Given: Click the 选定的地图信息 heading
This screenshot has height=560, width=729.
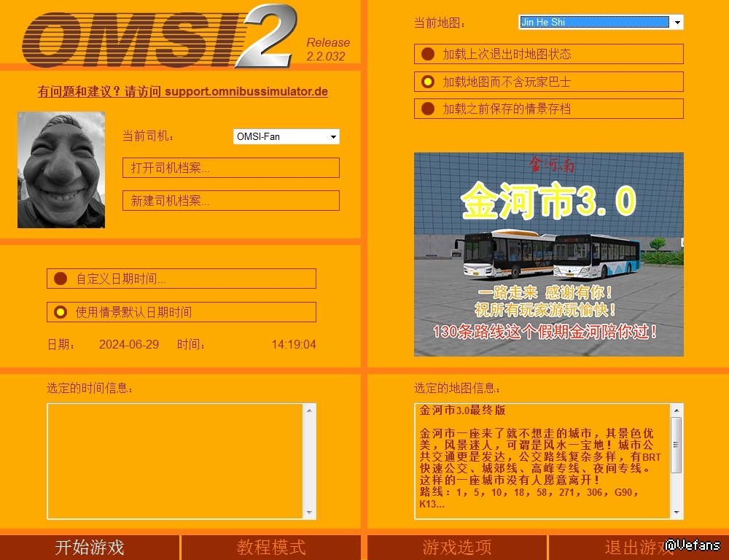Looking at the screenshot, I should pyautogui.click(x=457, y=388).
